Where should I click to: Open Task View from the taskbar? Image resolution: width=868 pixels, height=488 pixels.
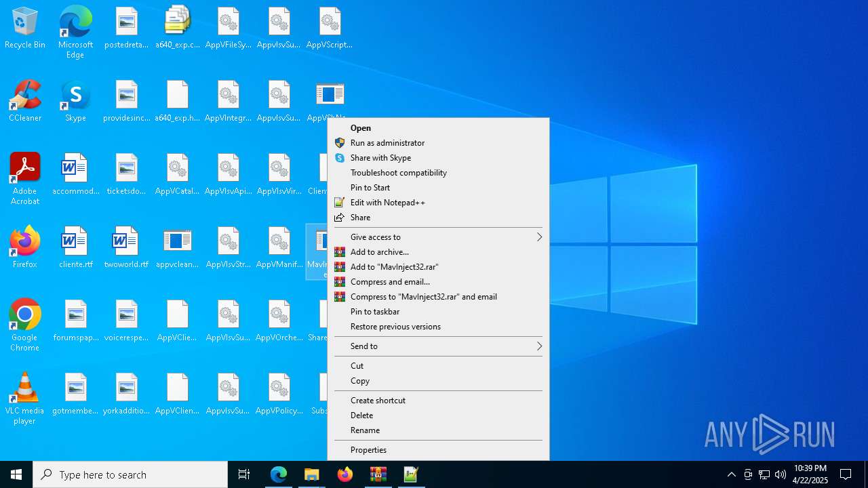click(244, 474)
